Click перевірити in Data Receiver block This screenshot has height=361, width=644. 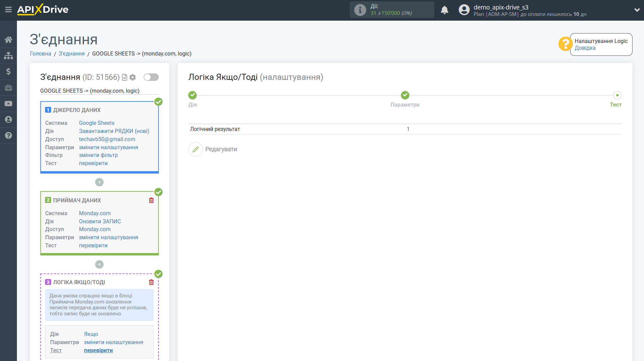93,245
